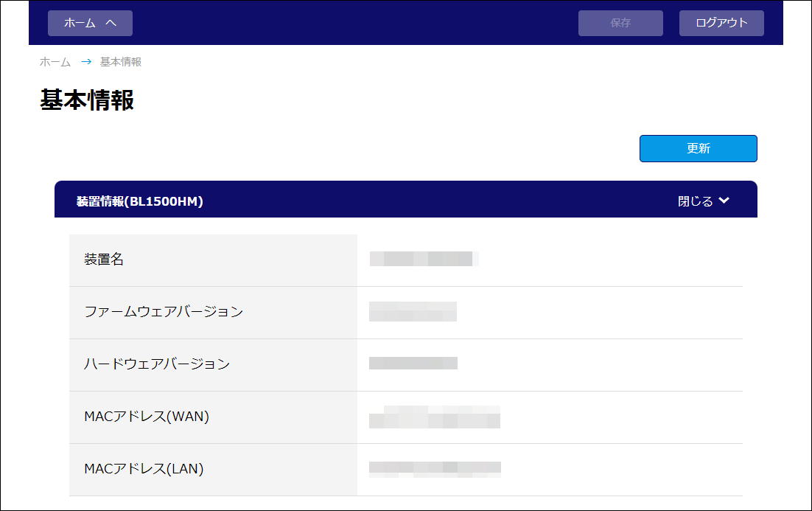
Task: Click the blurred MACアドレス(WAN) value
Action: [x=435, y=417]
